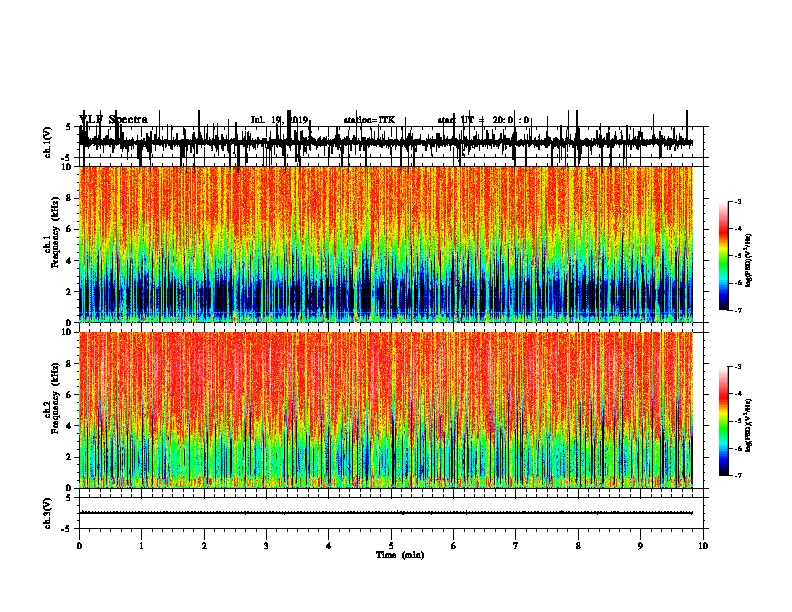The height and width of the screenshot is (612, 792).
Task: Click time axis tick label '3'
Action: coord(266,546)
